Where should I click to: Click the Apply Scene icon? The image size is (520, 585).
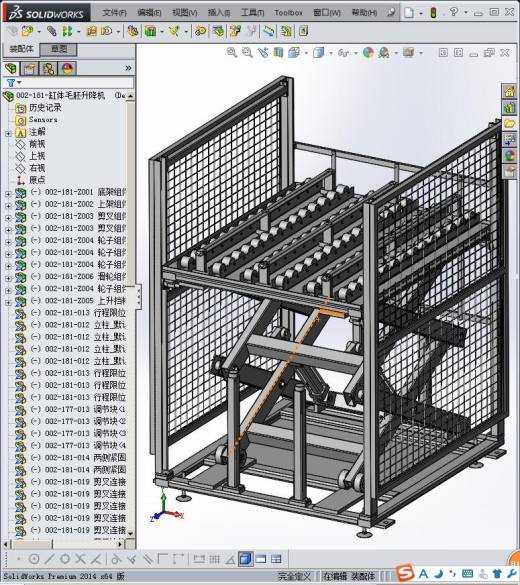[x=384, y=53]
